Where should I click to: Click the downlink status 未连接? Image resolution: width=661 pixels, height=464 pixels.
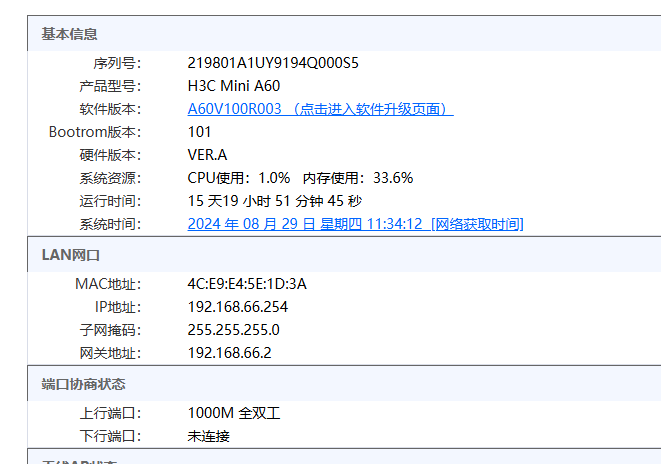point(209,436)
